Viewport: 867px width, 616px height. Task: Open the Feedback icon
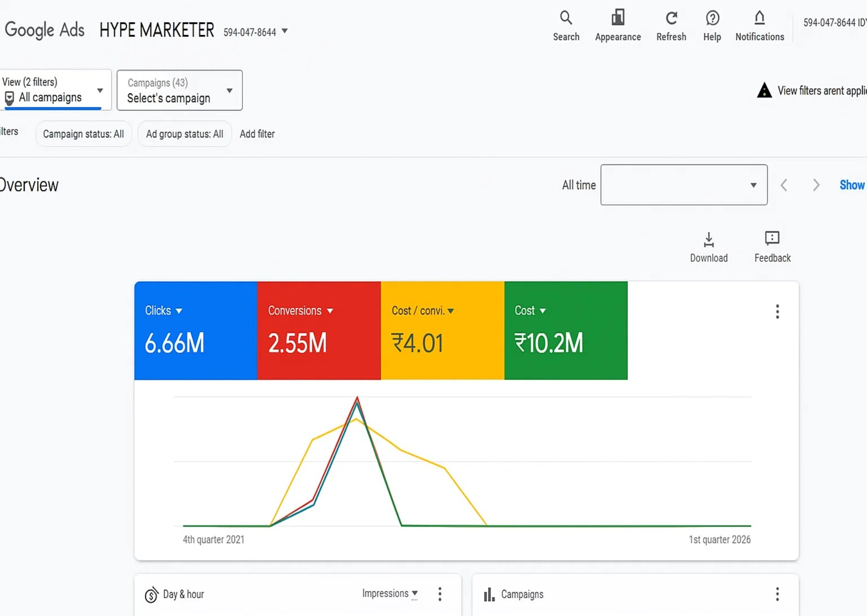772,238
